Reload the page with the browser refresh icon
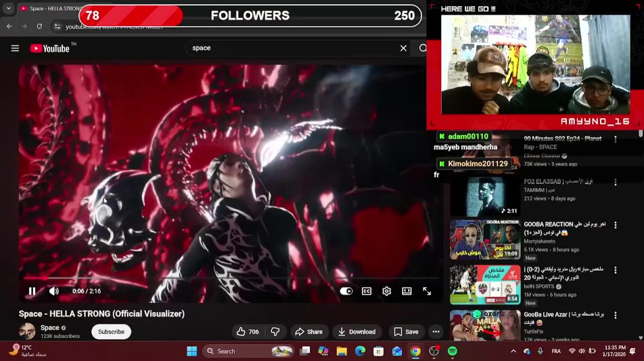Viewport: 644px width, 361px height. pos(39,26)
